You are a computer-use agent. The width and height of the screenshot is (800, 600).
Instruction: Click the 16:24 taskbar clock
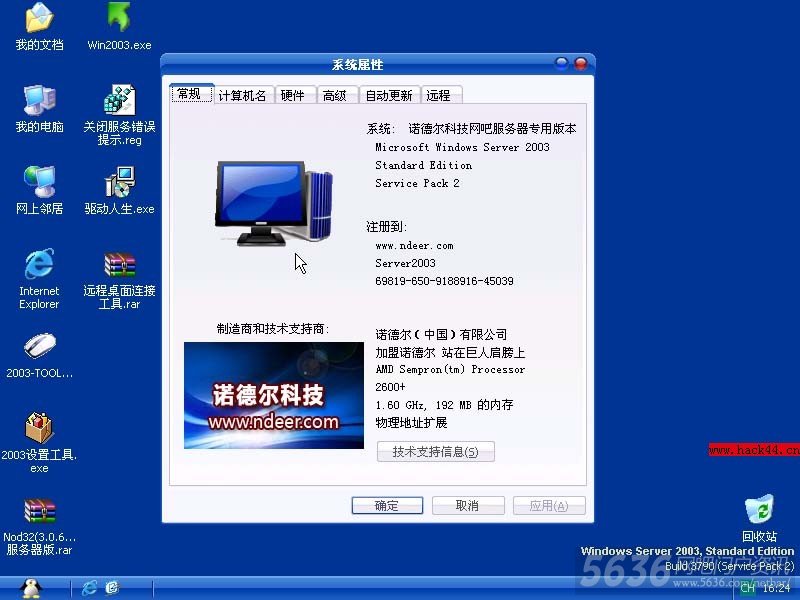click(x=776, y=588)
